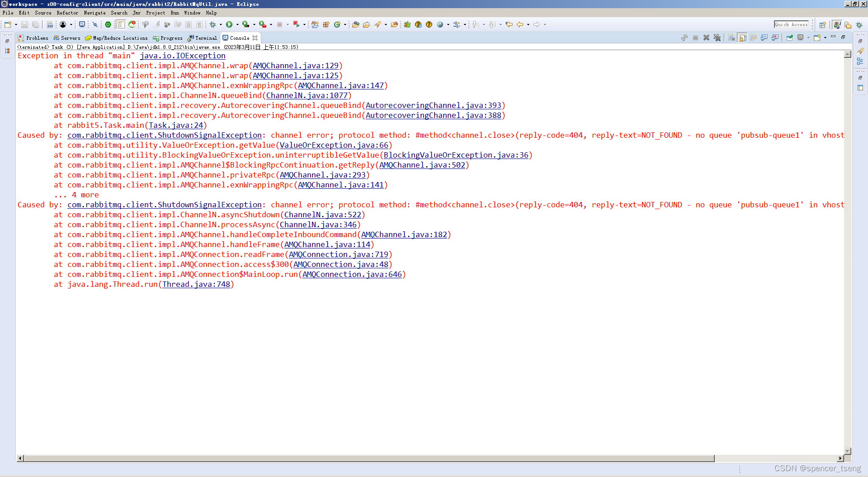
Task: Start a Debug session via the bug icon
Action: point(212,25)
